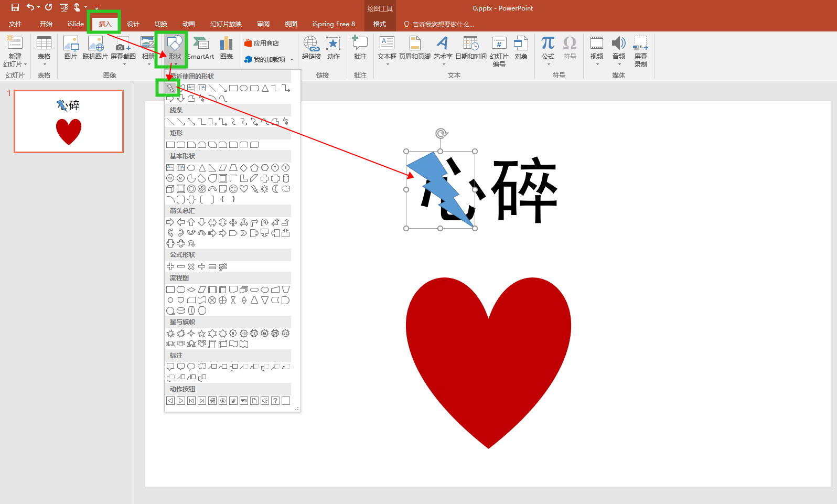Insert a picture using the 图片 icon
837x504 pixels.
coord(71,47)
